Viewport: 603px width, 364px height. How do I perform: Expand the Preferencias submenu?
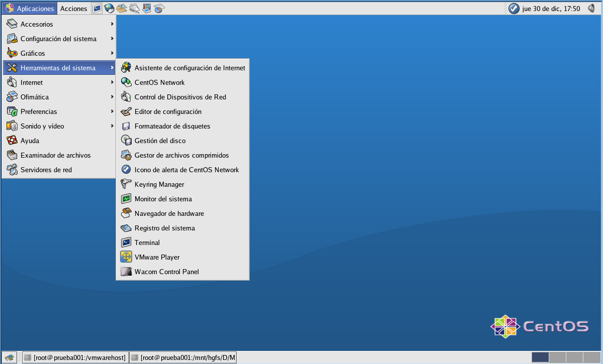[59, 111]
